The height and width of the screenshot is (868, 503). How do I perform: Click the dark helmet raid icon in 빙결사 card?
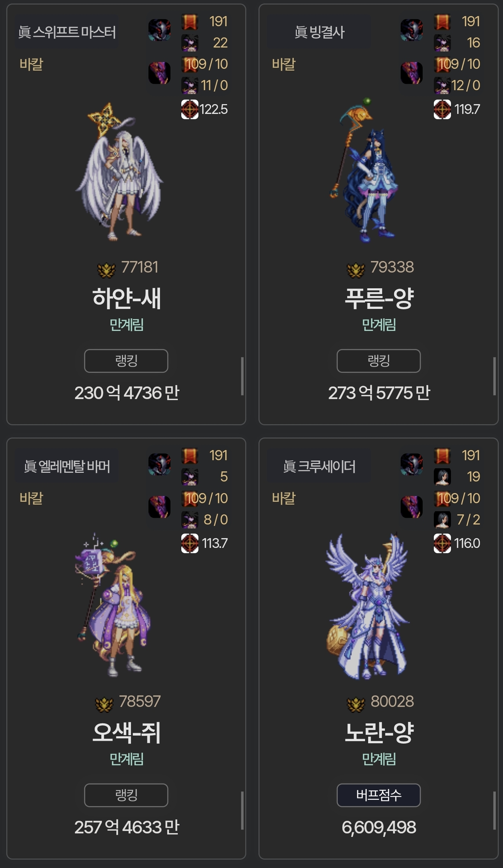(411, 30)
